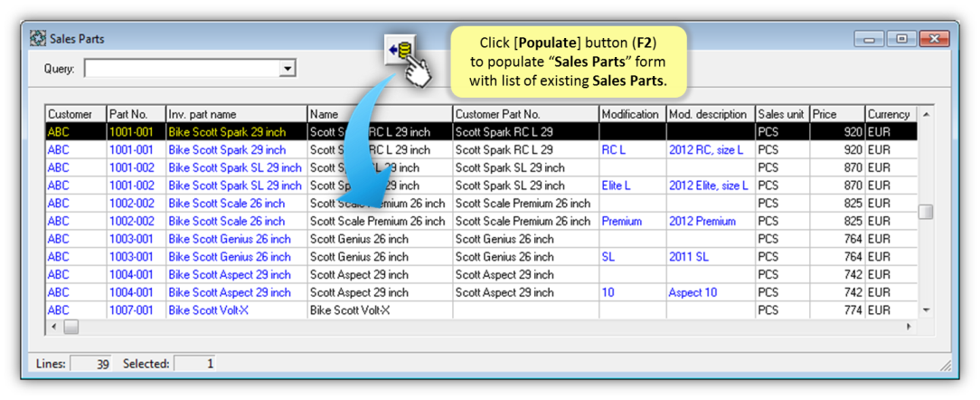Click the Mod. description column header
The height and width of the screenshot is (400, 980).
click(711, 114)
